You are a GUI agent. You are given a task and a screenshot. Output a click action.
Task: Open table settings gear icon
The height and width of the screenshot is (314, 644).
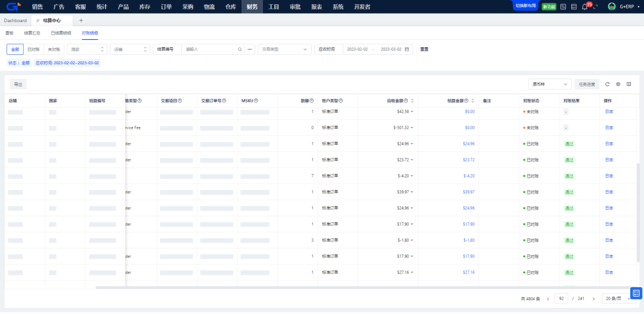[x=618, y=84]
